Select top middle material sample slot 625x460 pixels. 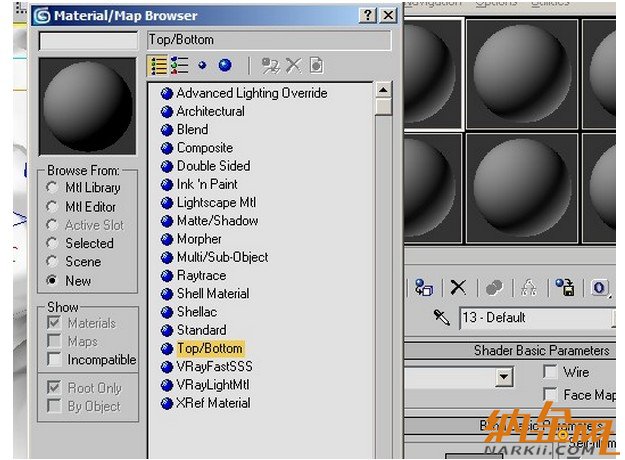522,74
